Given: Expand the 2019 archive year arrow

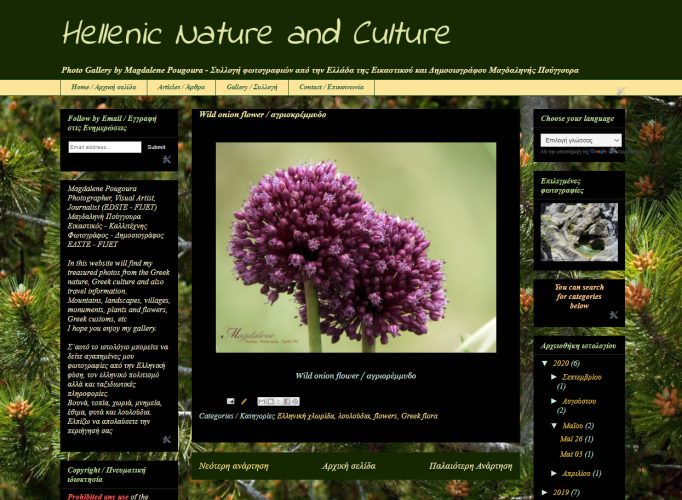Looking at the screenshot, I should click(x=545, y=492).
